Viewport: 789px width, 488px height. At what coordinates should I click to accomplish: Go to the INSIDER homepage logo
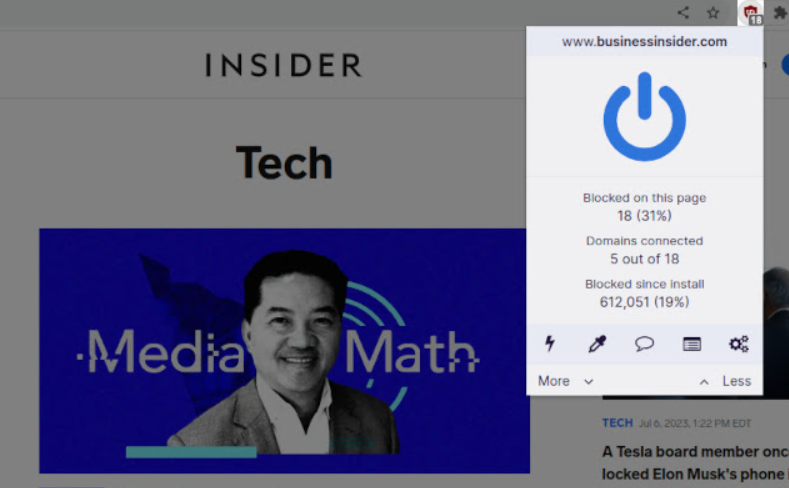[x=283, y=65]
